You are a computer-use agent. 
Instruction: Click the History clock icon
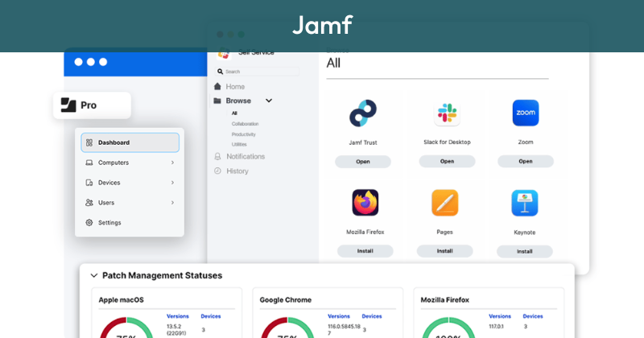(x=217, y=171)
